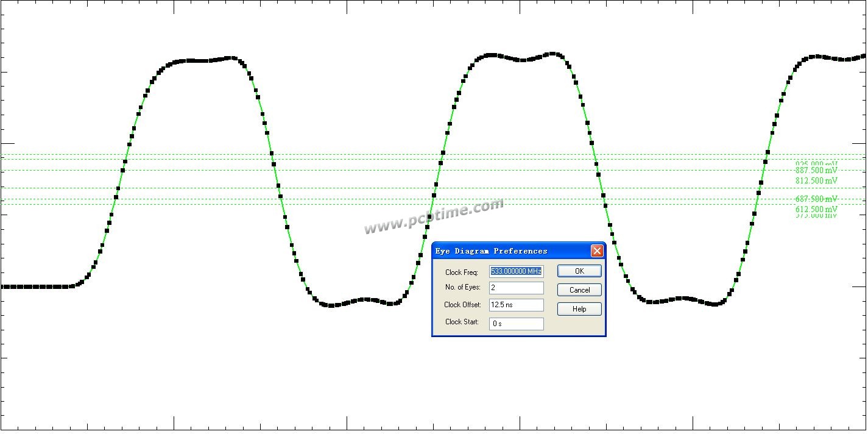Focus the No. of Eyes field

tap(517, 288)
